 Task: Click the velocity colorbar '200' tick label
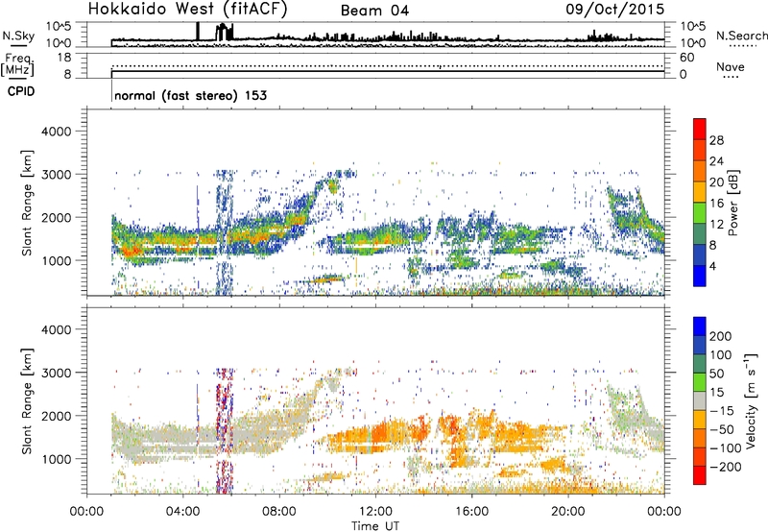click(721, 336)
